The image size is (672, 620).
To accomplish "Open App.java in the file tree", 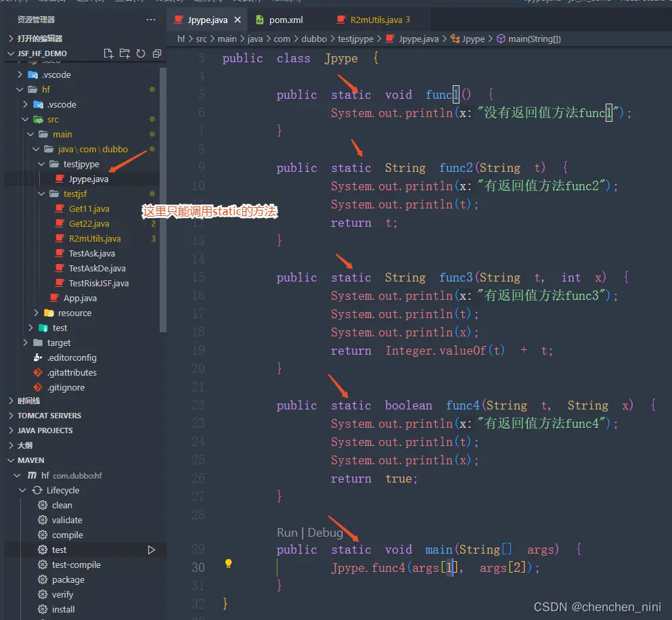I will point(80,298).
